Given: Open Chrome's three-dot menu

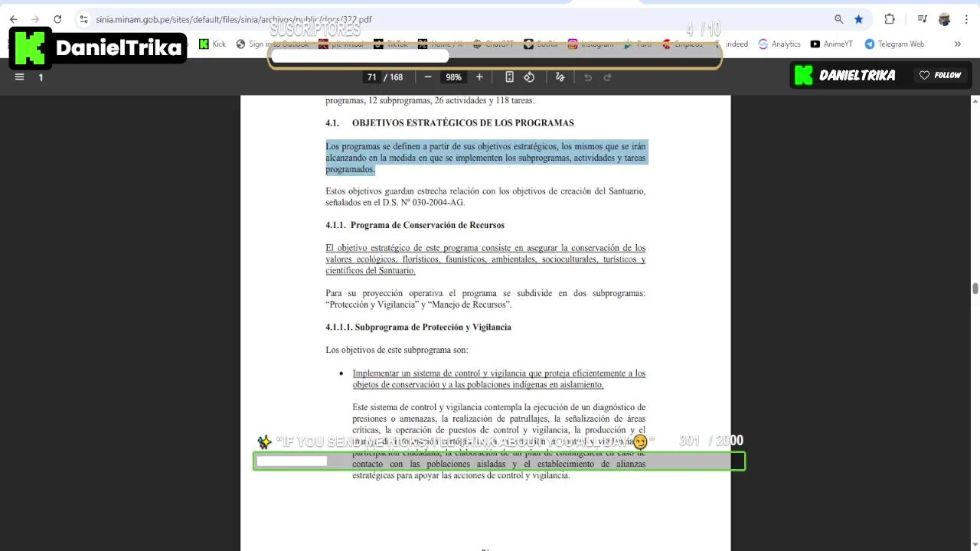Looking at the screenshot, I should pos(966,19).
